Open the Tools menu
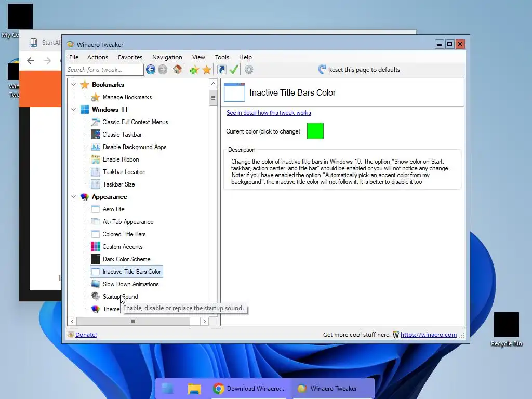 point(222,57)
